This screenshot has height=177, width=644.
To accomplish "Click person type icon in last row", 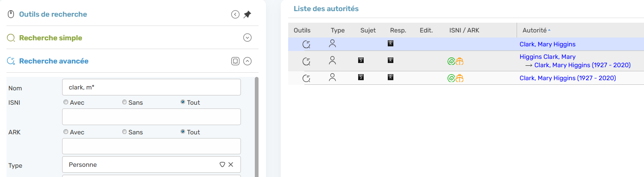I will (x=332, y=77).
